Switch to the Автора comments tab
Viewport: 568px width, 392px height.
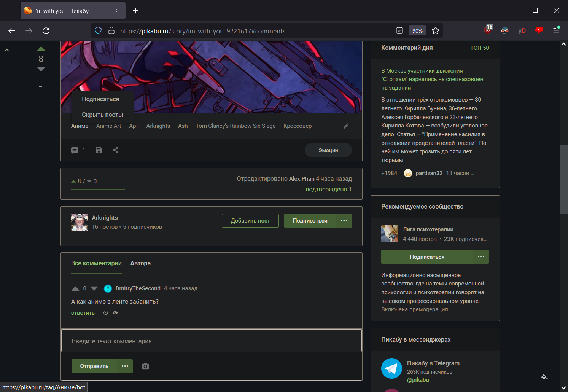point(140,263)
